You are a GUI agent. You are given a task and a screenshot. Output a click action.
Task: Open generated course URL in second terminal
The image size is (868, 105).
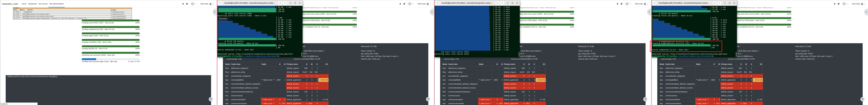(264, 54)
